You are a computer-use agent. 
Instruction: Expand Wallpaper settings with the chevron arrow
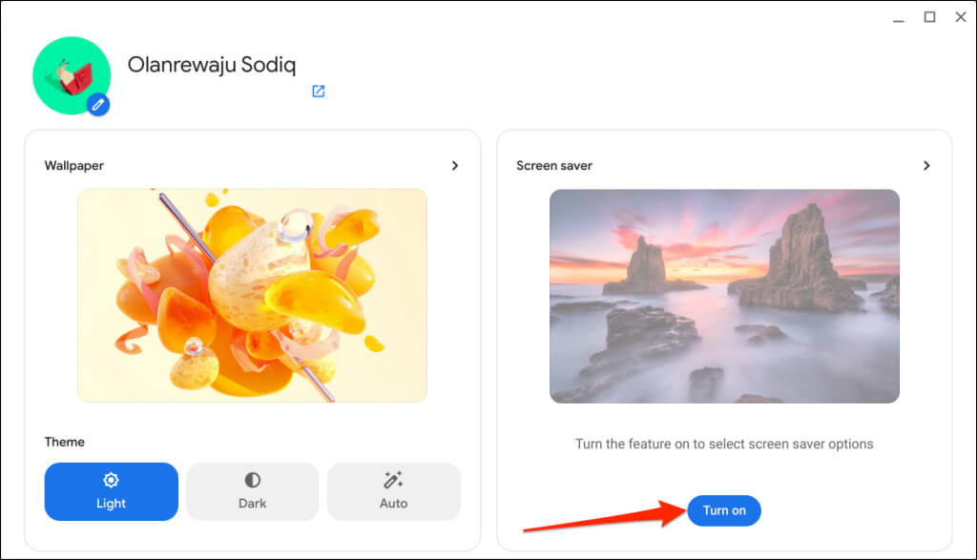[455, 165]
